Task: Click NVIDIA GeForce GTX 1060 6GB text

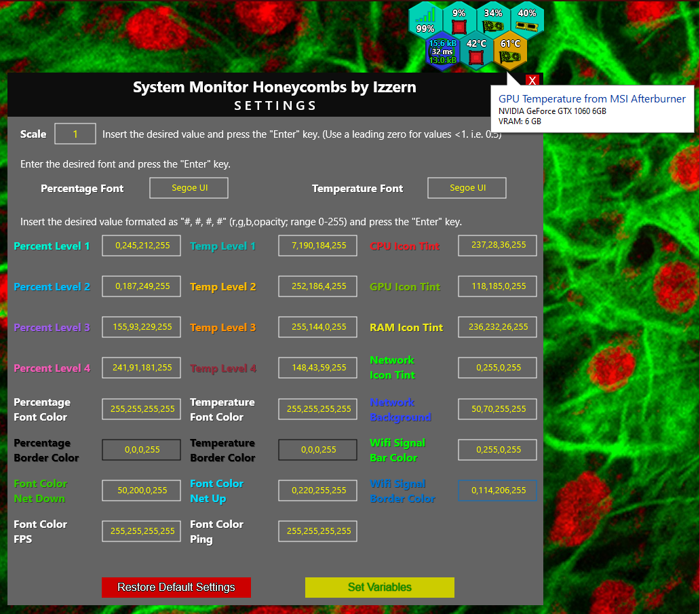Action: coord(552,111)
